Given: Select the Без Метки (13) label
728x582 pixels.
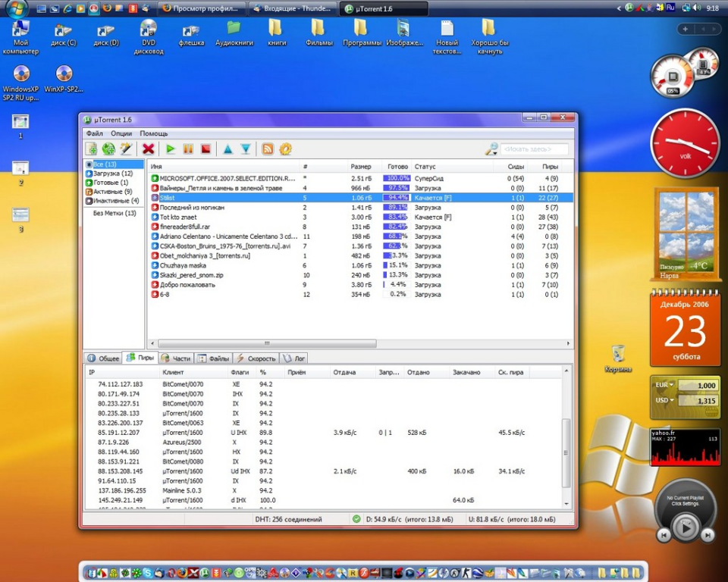Looking at the screenshot, I should tap(115, 213).
